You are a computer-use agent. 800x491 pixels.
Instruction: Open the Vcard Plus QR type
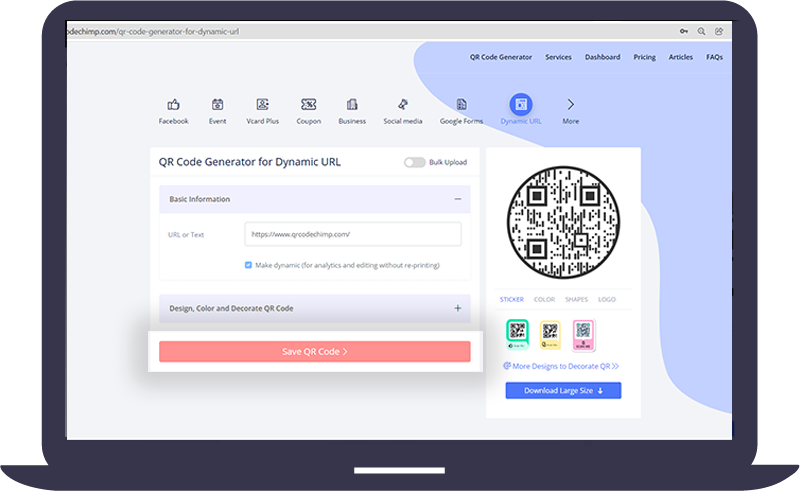coord(262,105)
